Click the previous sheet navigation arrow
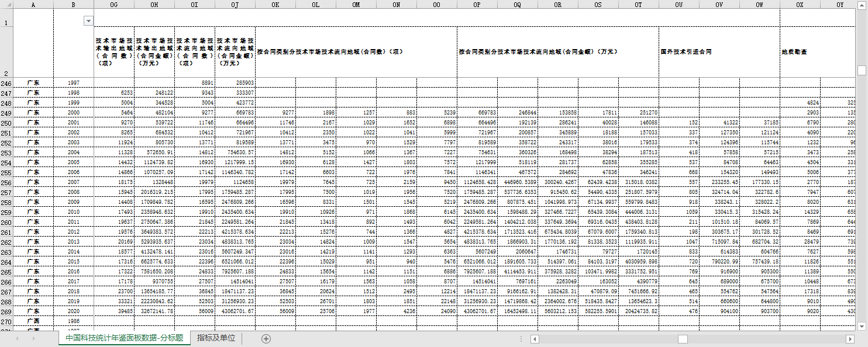 [18, 338]
